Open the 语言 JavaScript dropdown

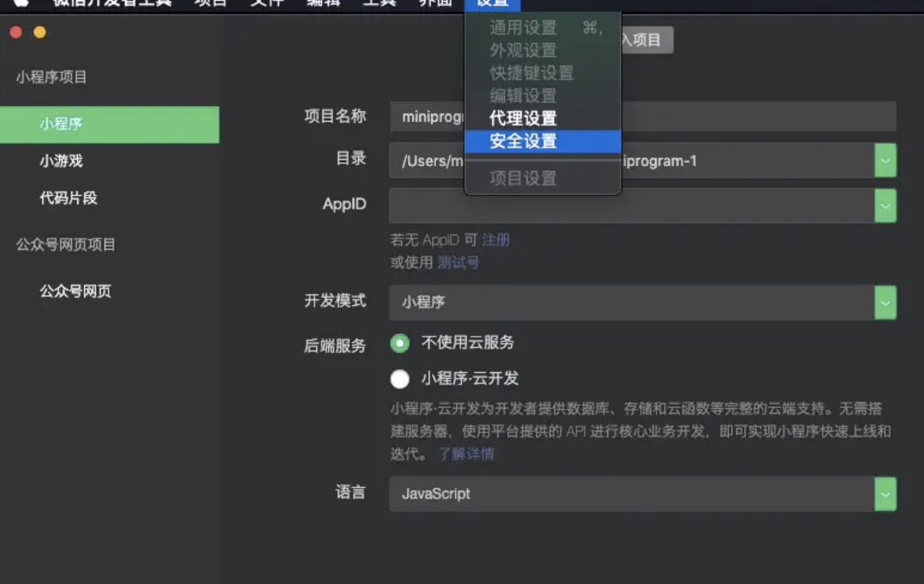[x=885, y=494]
